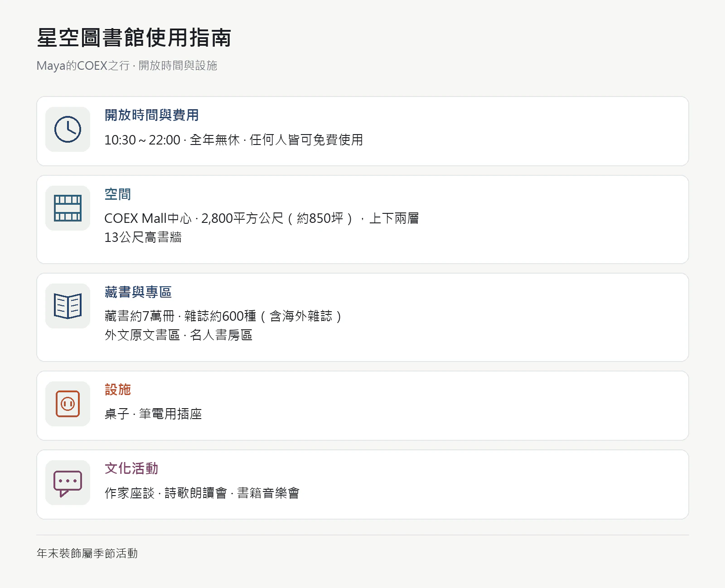Click the speech bubble cultural events icon
Screen dimensions: 725x588
68,482
